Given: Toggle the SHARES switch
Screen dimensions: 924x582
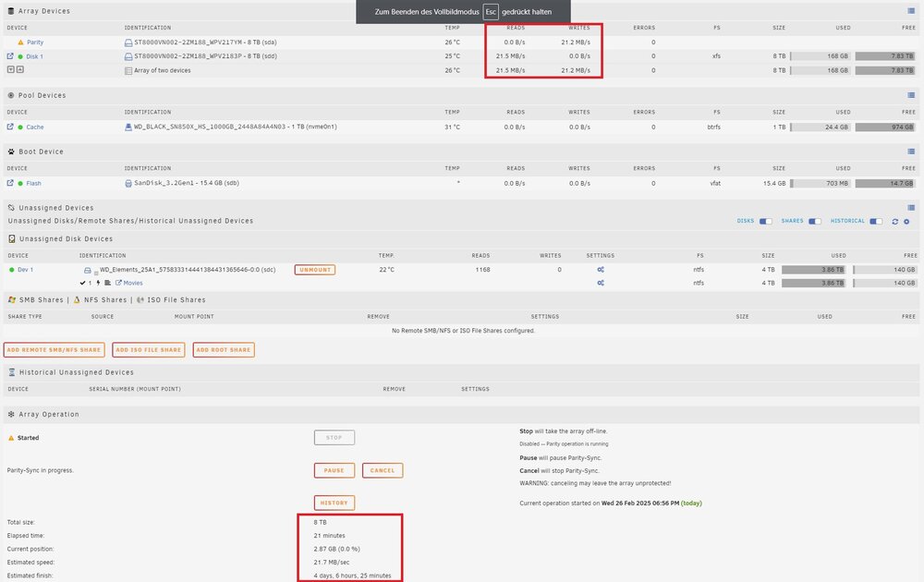Looking at the screenshot, I should pos(815,222).
